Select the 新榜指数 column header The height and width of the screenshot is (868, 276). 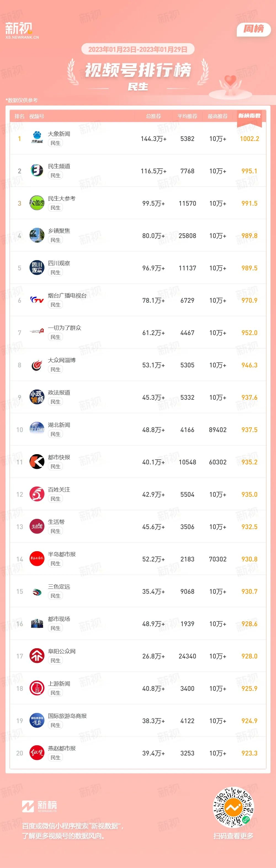click(x=250, y=116)
